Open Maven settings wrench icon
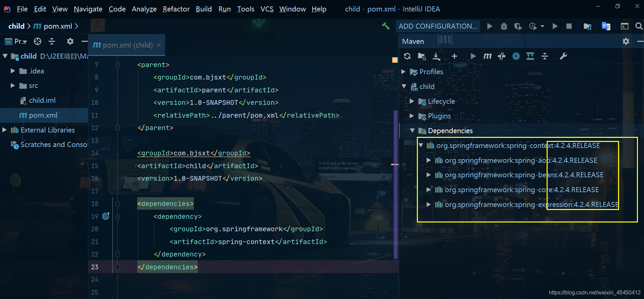This screenshot has width=644, height=299. pyautogui.click(x=563, y=56)
